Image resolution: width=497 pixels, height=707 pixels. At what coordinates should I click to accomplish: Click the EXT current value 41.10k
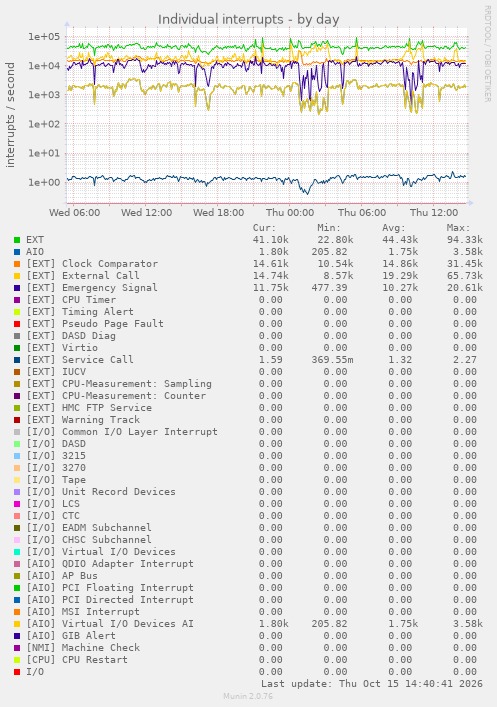coord(271,240)
